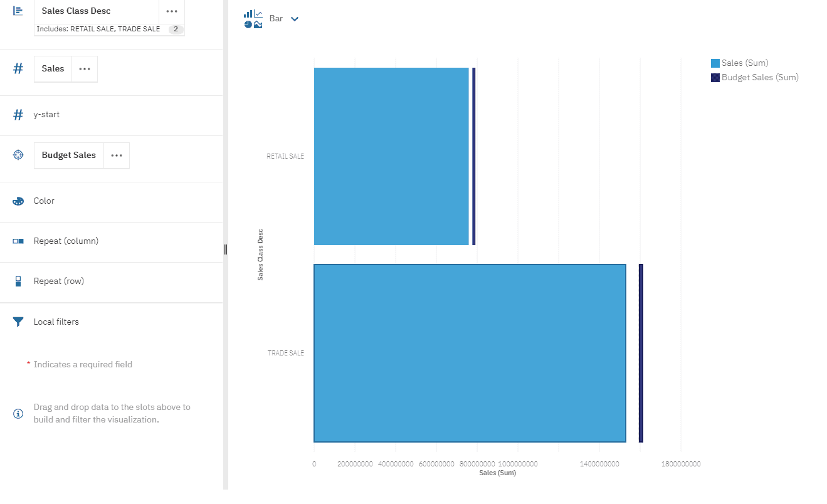The image size is (827, 504).
Task: Select the TRADE SALE sales bar
Action: click(x=470, y=353)
